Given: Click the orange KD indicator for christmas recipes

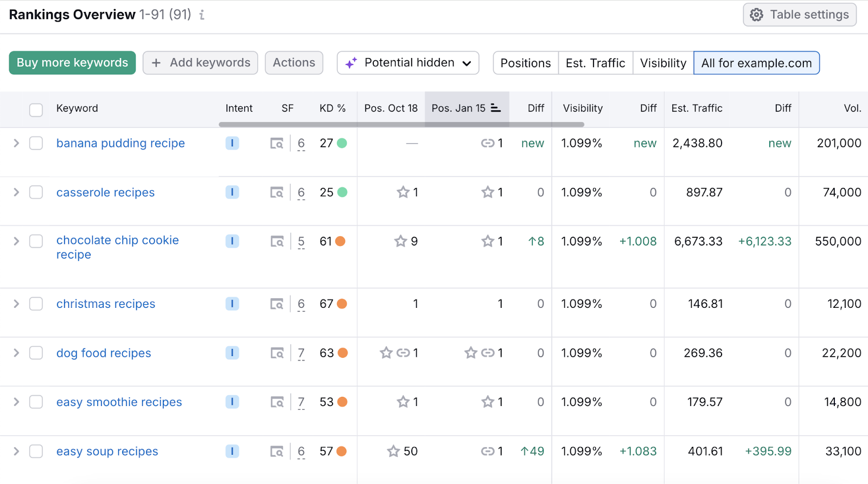Looking at the screenshot, I should point(342,304).
